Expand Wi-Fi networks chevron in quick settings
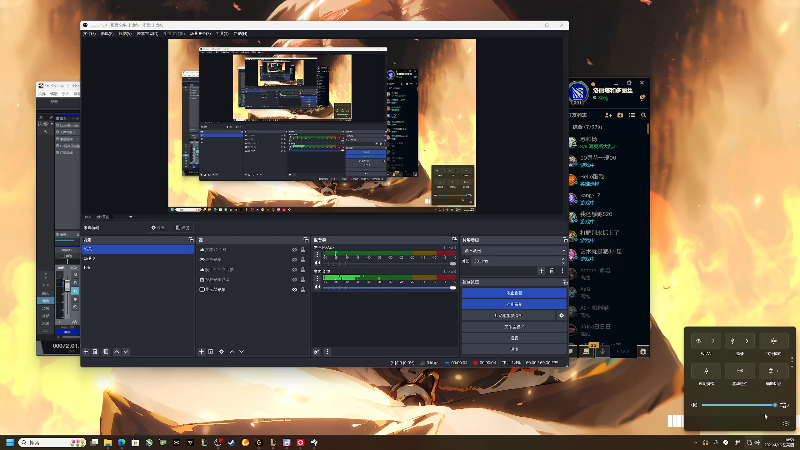This screenshot has width=800, height=450. point(713,341)
